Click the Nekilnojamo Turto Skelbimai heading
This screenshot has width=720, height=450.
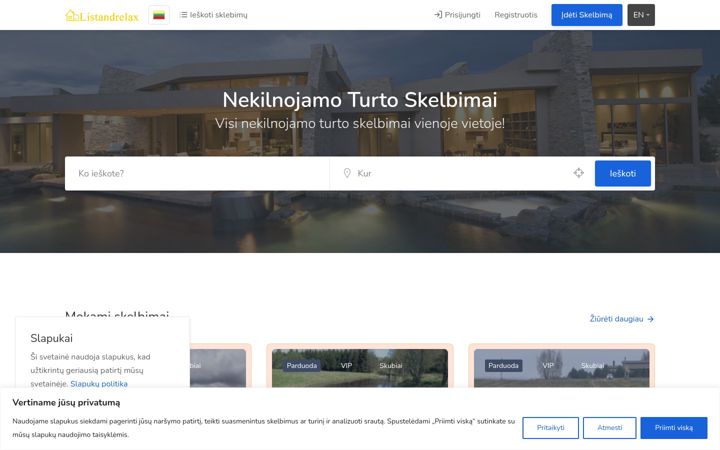coord(360,100)
